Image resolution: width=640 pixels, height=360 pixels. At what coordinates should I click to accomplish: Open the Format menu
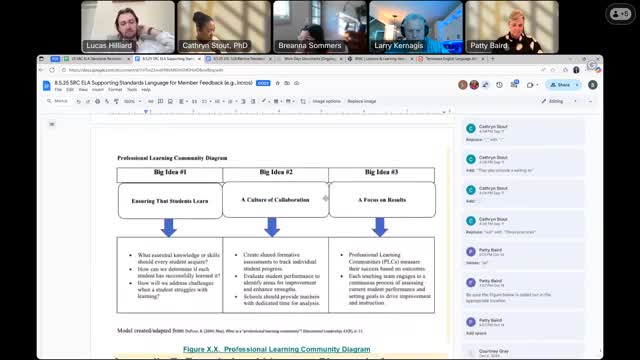[x=115, y=89]
